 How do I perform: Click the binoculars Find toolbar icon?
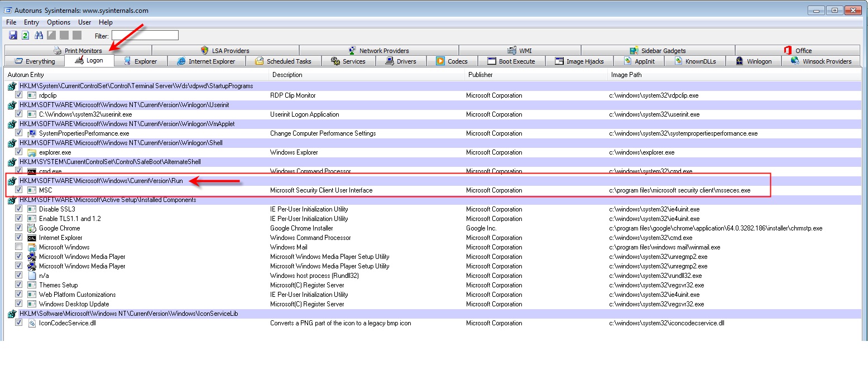pos(39,36)
